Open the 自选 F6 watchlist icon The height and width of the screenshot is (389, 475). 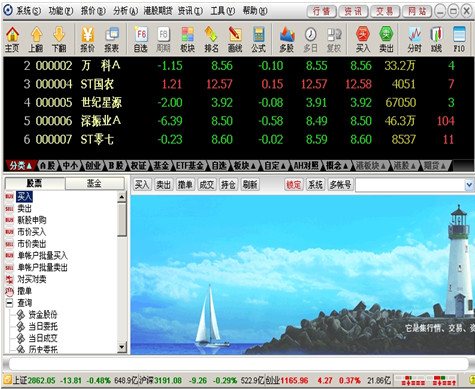(140, 39)
